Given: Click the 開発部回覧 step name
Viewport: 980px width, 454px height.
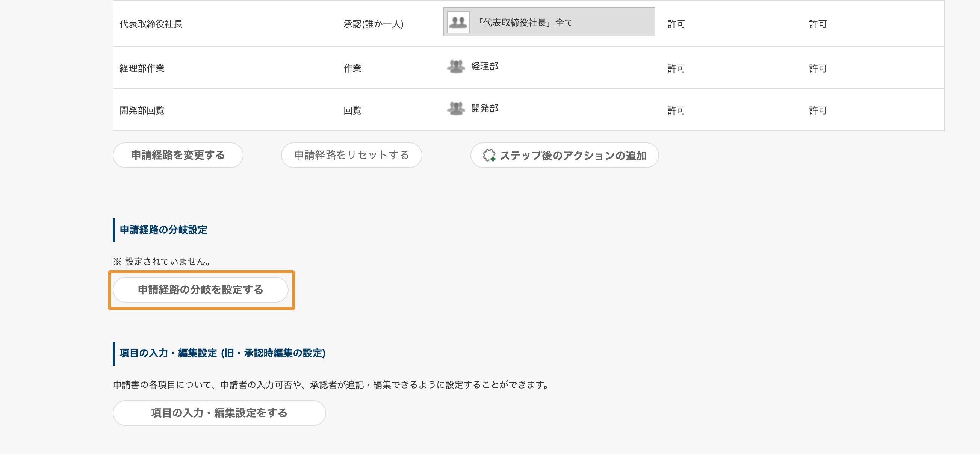Looking at the screenshot, I should coord(142,111).
